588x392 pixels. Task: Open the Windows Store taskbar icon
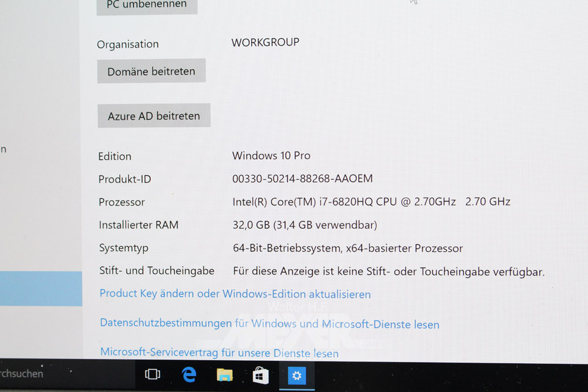tap(260, 375)
